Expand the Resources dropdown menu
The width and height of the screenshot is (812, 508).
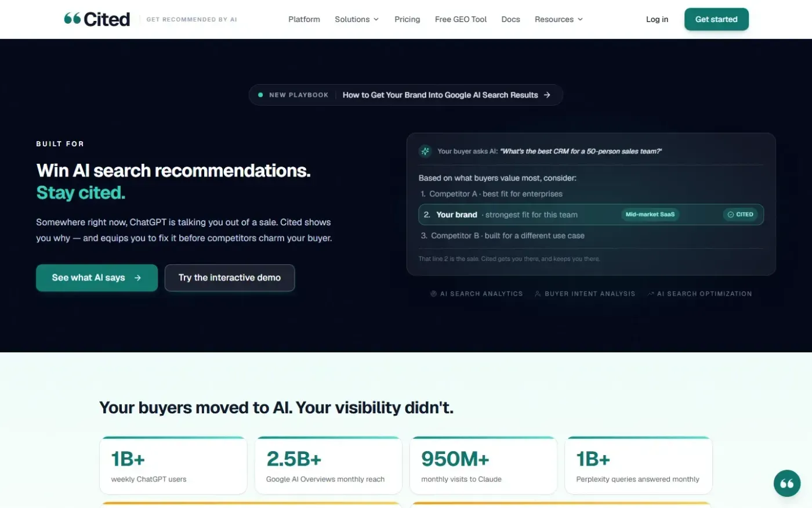click(559, 19)
